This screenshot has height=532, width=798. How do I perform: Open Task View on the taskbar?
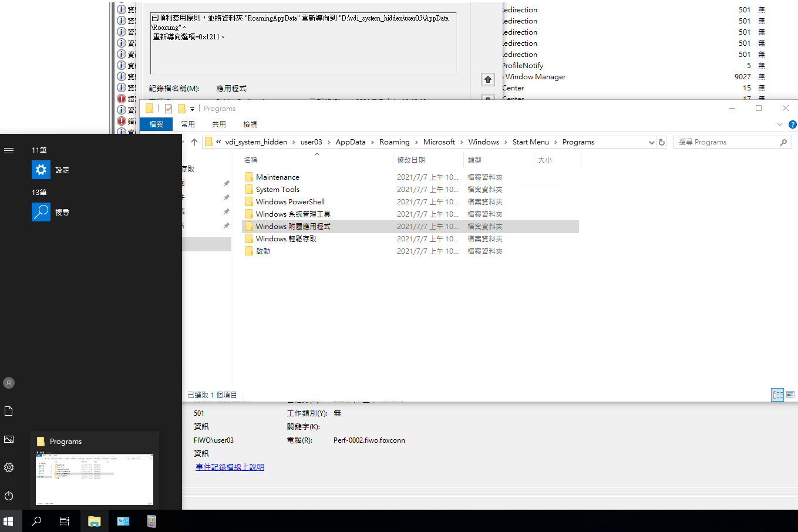(65, 521)
